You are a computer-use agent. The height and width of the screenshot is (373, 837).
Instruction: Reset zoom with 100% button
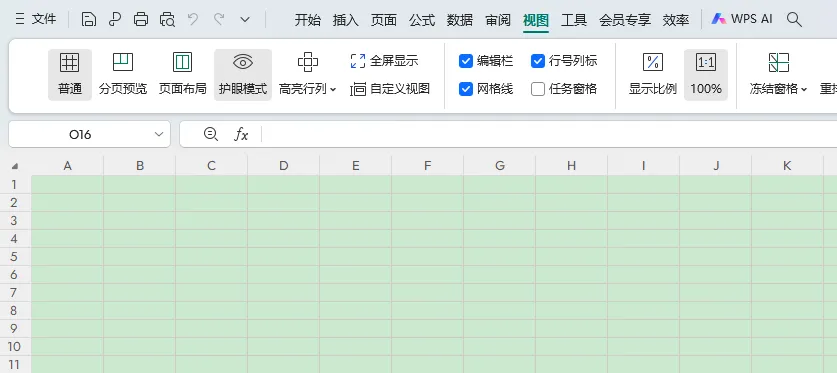pos(706,74)
